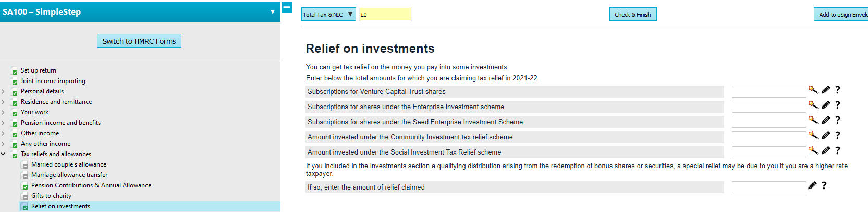The image size is (868, 212).
Task: Click the Check & Finish button
Action: (632, 15)
